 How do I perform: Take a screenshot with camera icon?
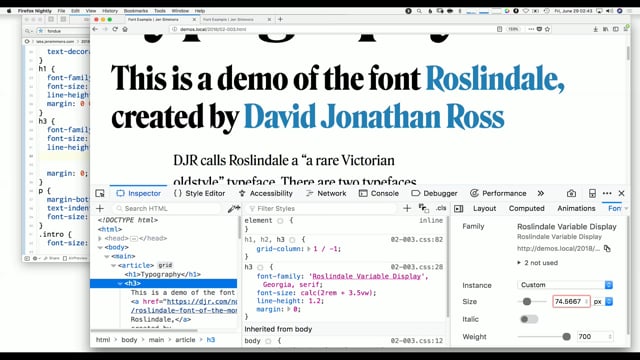point(571,193)
